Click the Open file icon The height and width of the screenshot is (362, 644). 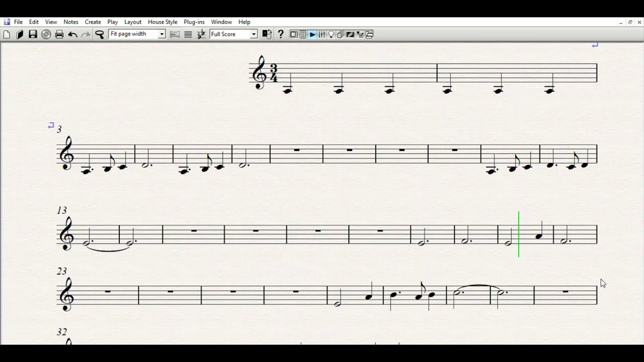(x=20, y=34)
